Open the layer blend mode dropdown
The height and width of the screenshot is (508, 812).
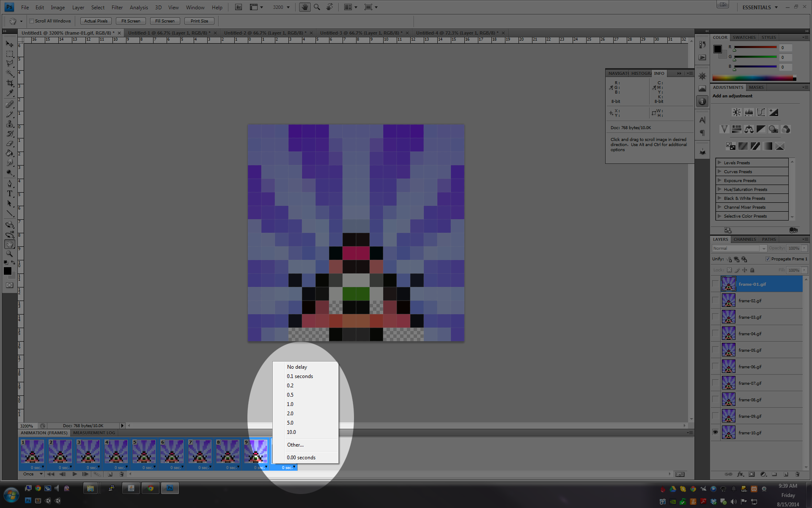pos(739,248)
